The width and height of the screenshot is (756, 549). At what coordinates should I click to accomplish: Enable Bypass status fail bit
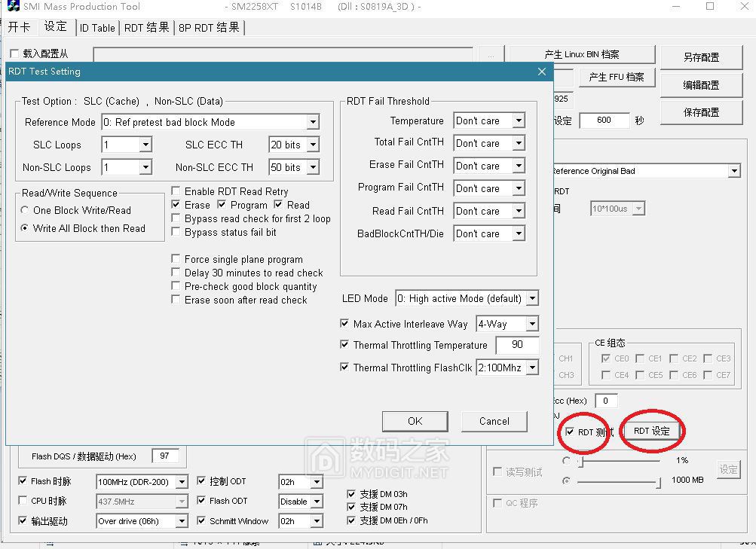coord(176,232)
